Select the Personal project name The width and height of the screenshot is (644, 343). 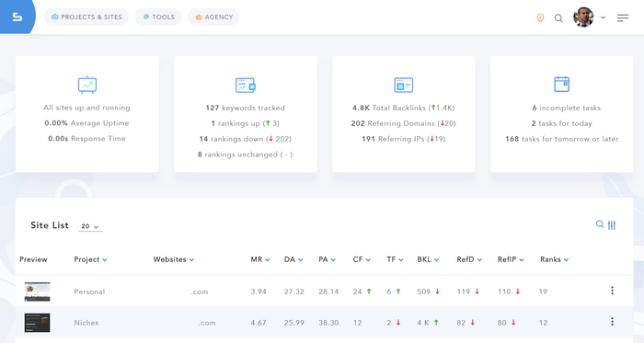coord(89,292)
